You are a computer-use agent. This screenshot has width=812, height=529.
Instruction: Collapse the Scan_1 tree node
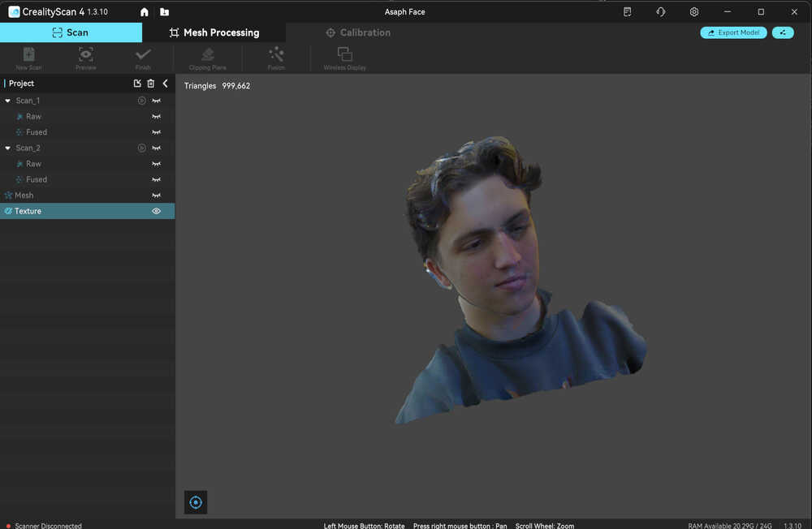(8, 101)
